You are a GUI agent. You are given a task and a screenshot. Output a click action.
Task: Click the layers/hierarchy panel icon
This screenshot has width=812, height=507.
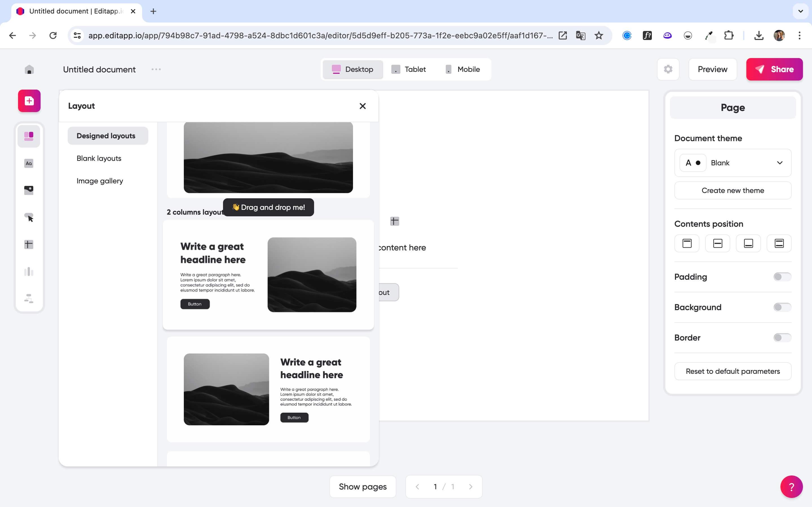pyautogui.click(x=29, y=299)
